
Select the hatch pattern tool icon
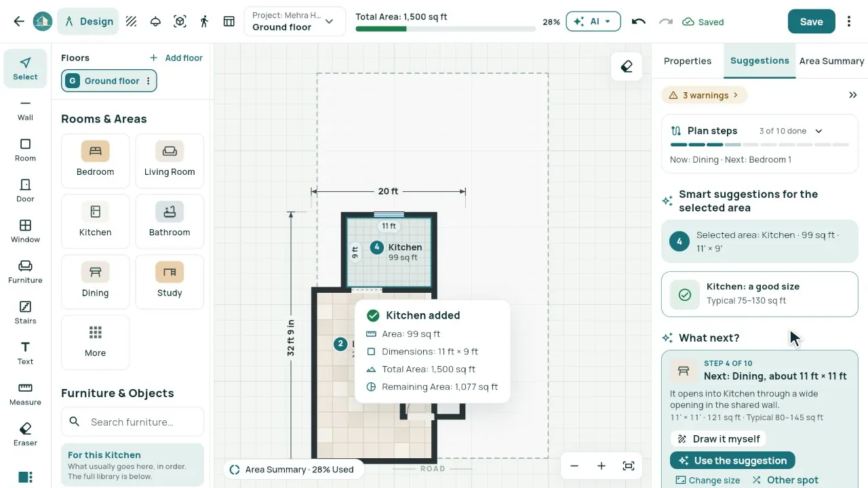click(x=132, y=22)
